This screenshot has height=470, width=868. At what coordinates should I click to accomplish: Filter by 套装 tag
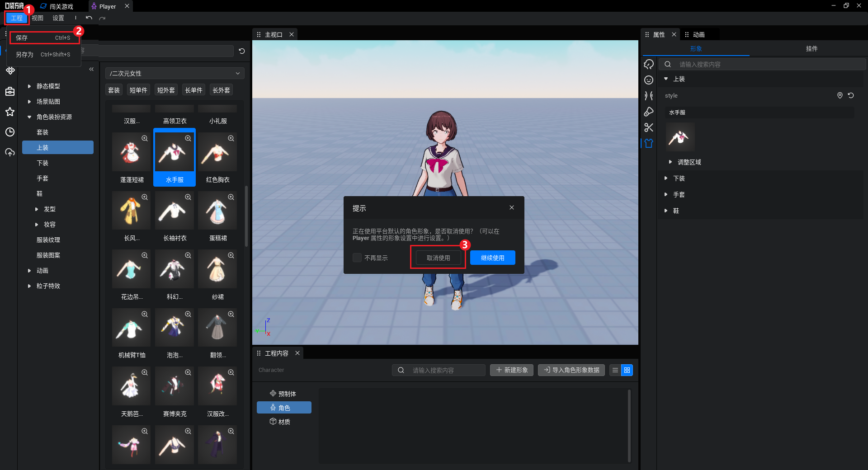114,90
